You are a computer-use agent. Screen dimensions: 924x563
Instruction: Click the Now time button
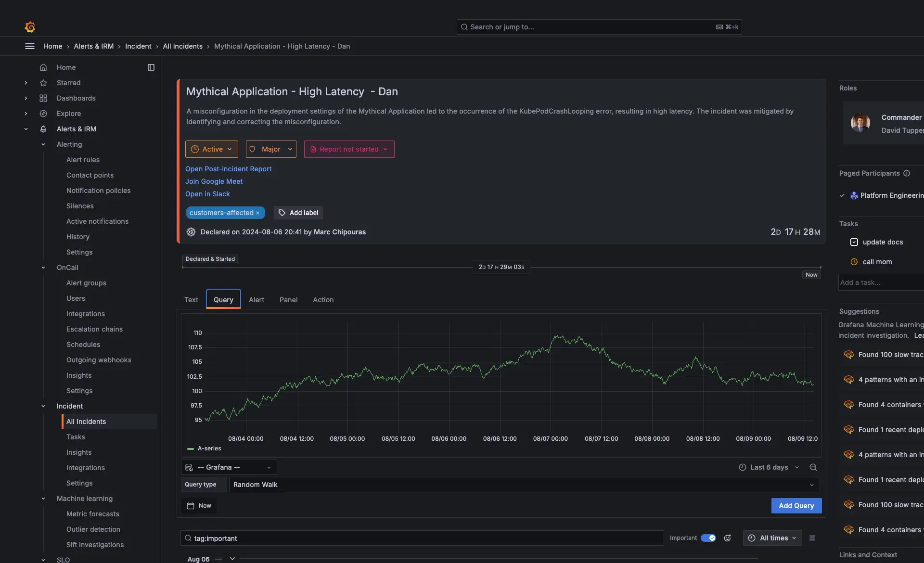click(x=199, y=506)
